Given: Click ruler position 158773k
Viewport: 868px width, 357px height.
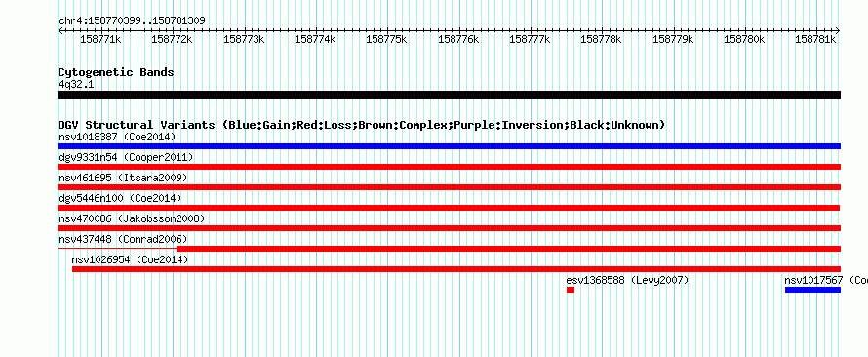Looking at the screenshot, I should pos(244,39).
